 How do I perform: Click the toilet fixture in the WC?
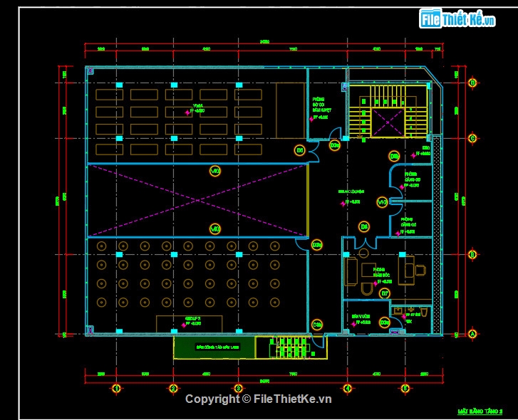click(x=425, y=312)
